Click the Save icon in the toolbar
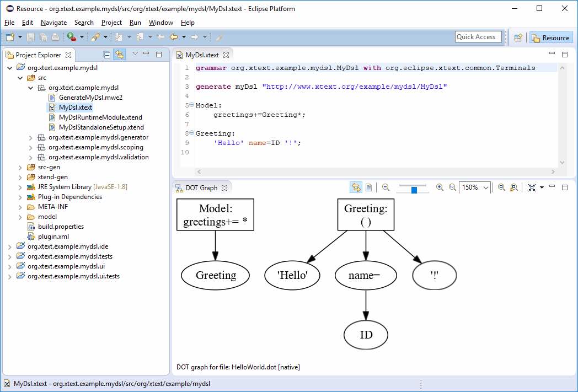Screen dimensions: 578x392 [30, 37]
